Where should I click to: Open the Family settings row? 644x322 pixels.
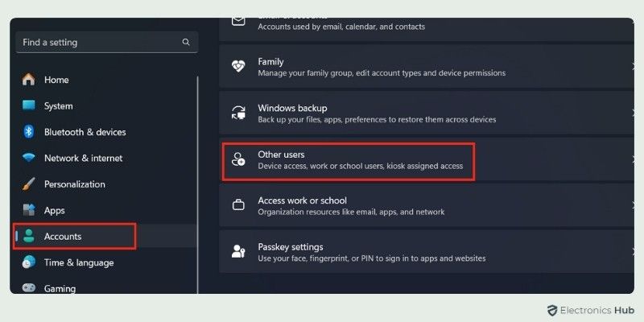(427, 67)
